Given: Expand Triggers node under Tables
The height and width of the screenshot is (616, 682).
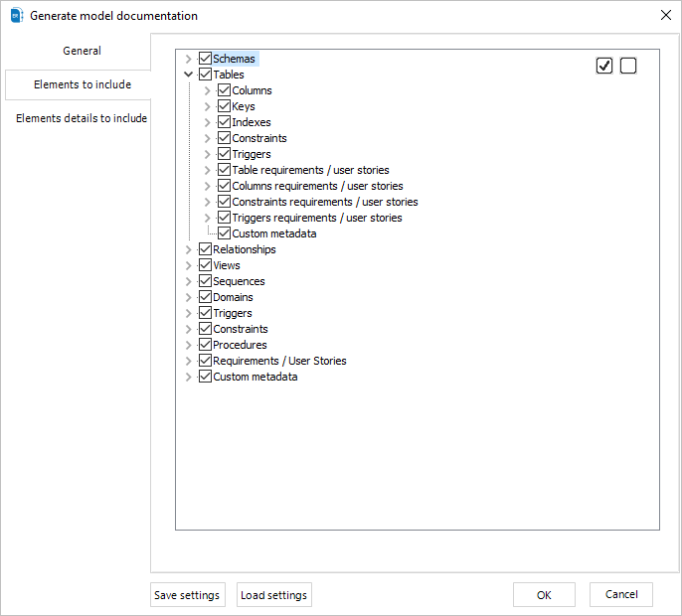Looking at the screenshot, I should click(208, 154).
